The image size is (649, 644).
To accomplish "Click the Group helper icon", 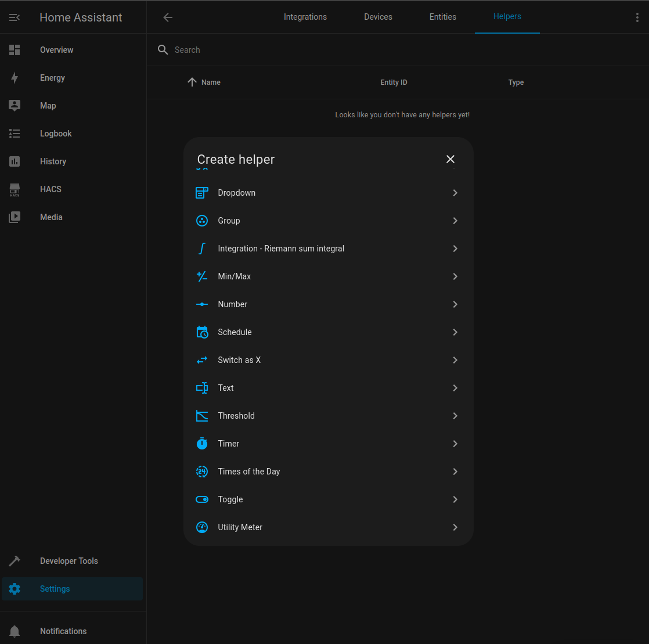I will coord(201,221).
